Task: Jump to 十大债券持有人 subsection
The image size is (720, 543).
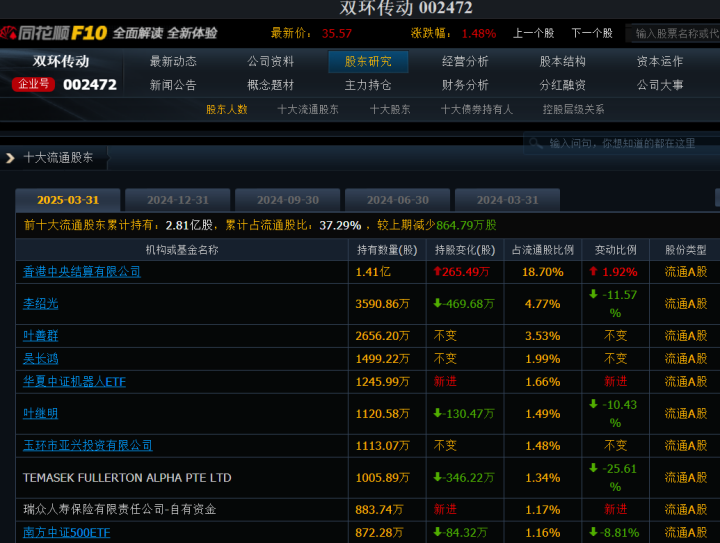Action: (477, 109)
